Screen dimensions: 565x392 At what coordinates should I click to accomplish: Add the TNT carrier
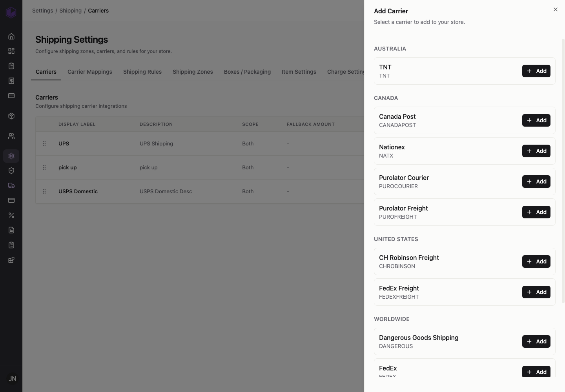(x=536, y=71)
